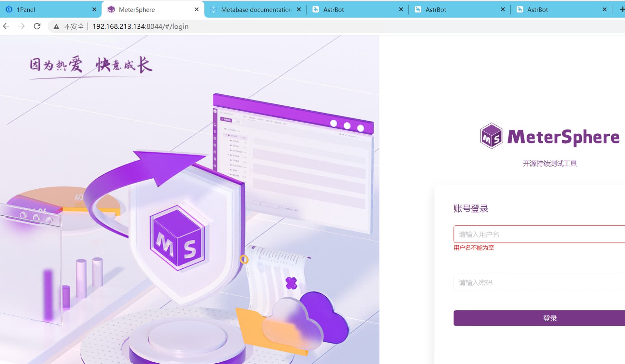Viewport: 625px width, 364px height.
Task: Click the Metabase documentation tab favicon
Action: click(x=214, y=9)
